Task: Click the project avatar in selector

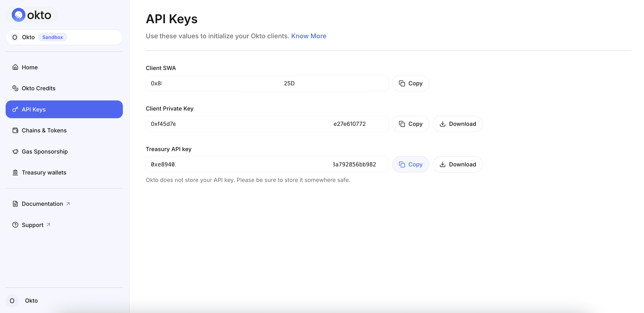Action: tap(15, 37)
